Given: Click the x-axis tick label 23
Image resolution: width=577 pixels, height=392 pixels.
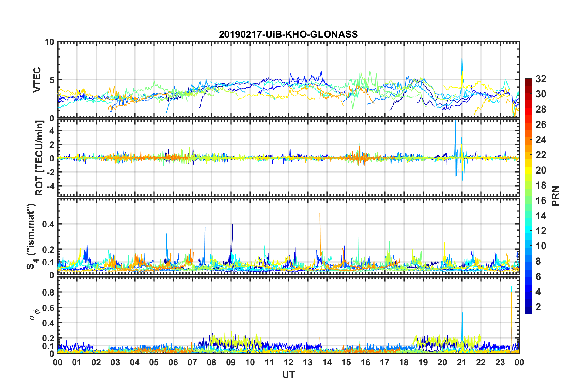Looking at the screenshot, I should [500, 362].
